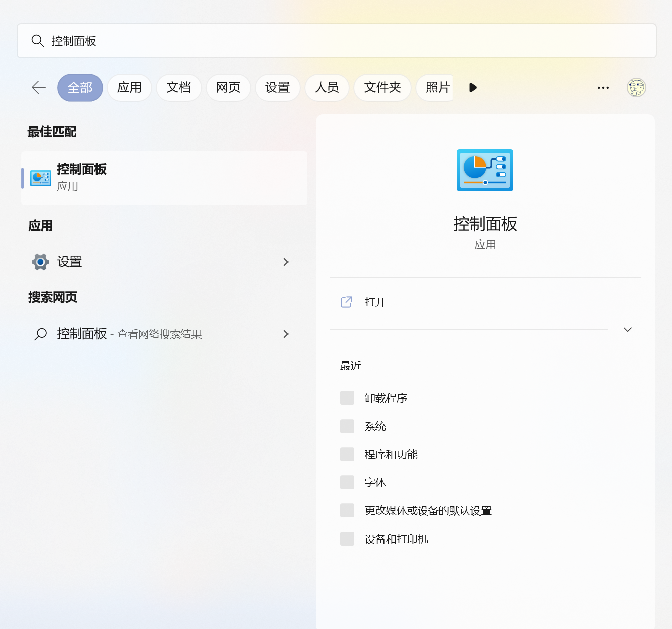Image resolution: width=672 pixels, height=629 pixels.
Task: Open the three-dot more options menu
Action: pos(603,88)
